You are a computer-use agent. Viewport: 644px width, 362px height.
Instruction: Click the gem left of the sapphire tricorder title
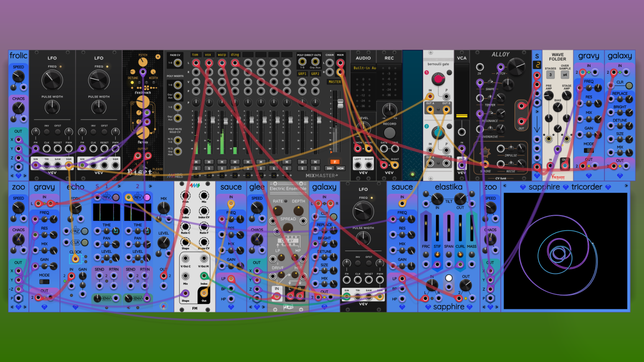pos(522,187)
